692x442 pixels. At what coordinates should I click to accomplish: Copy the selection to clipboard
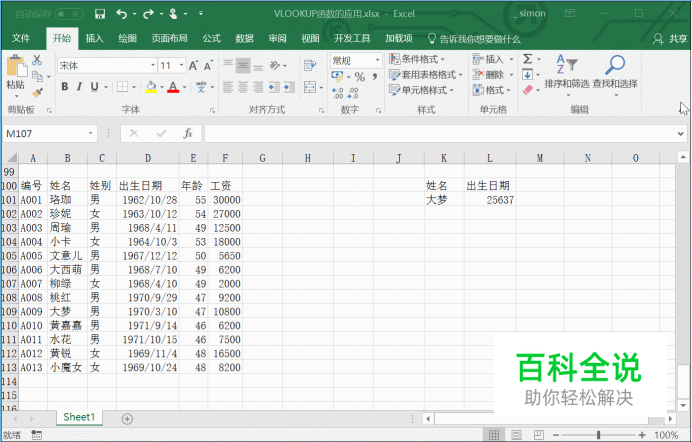[38, 76]
